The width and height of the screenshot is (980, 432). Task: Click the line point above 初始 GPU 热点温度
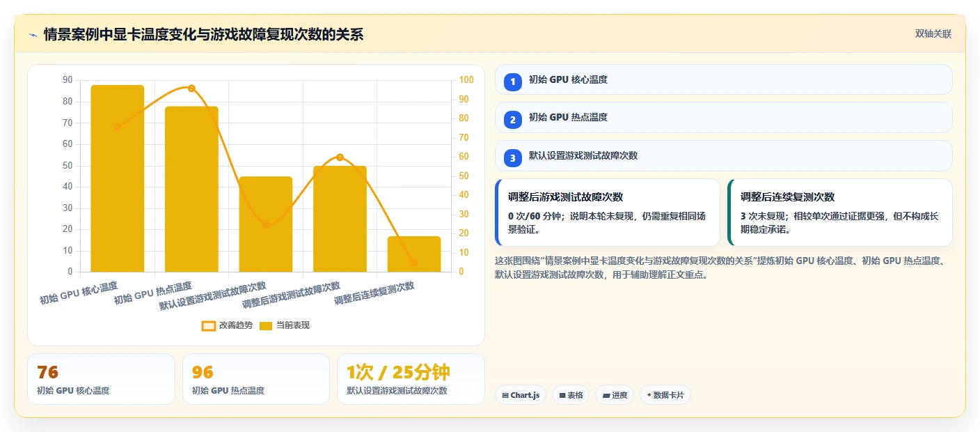[191, 88]
